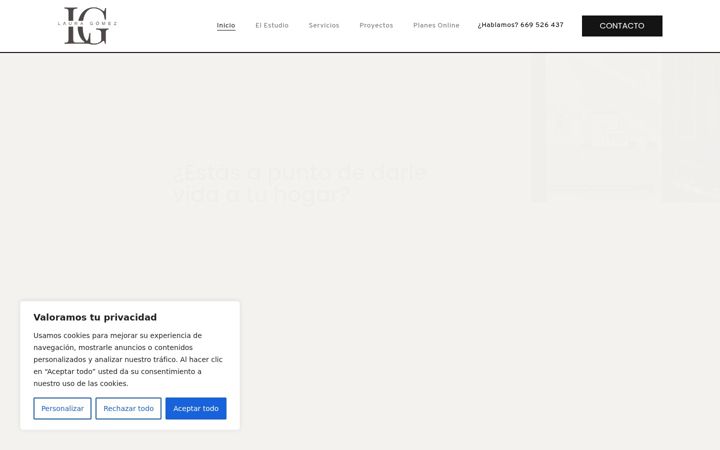This screenshot has width=720, height=450.
Task: Reject all cookies with Rechazar todo
Action: click(x=129, y=408)
